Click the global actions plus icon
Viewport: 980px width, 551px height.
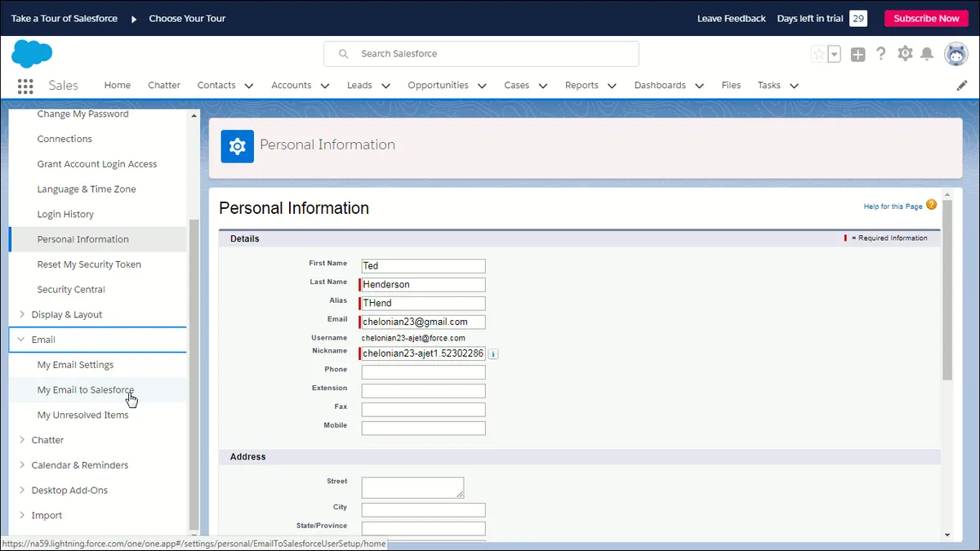[x=857, y=54]
